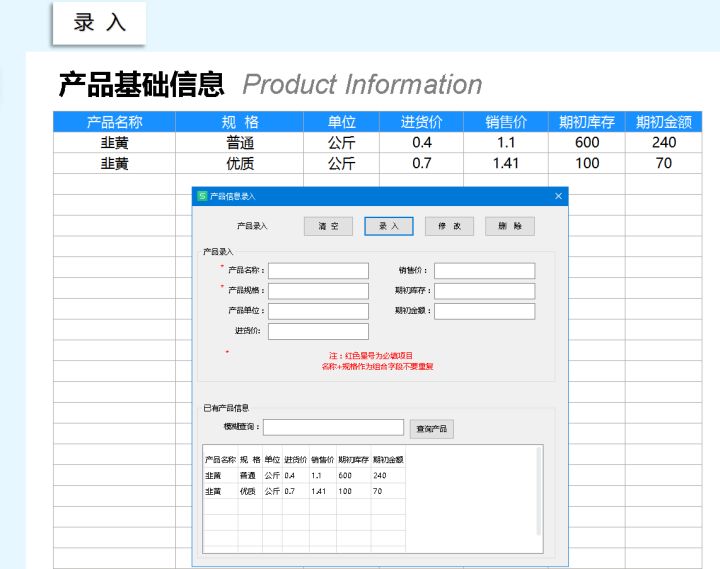The image size is (720, 569).
Task: Focus the 产品单位 input field
Action: click(318, 311)
